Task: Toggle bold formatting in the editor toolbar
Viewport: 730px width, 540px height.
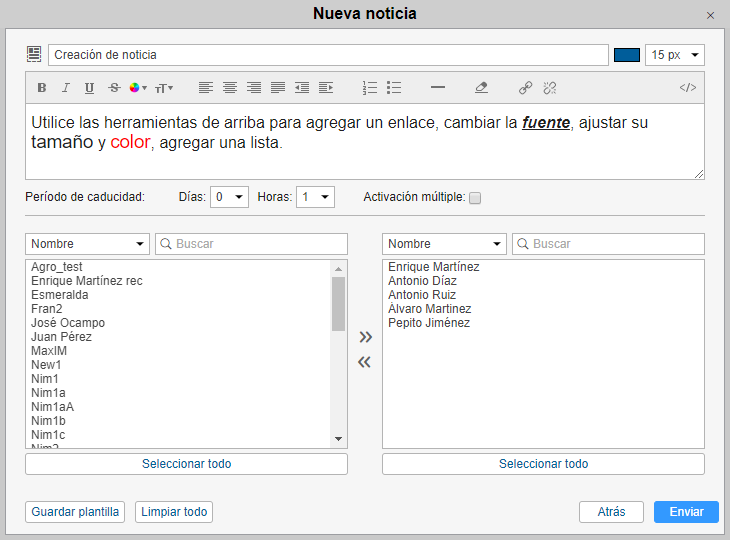Action: pyautogui.click(x=42, y=88)
